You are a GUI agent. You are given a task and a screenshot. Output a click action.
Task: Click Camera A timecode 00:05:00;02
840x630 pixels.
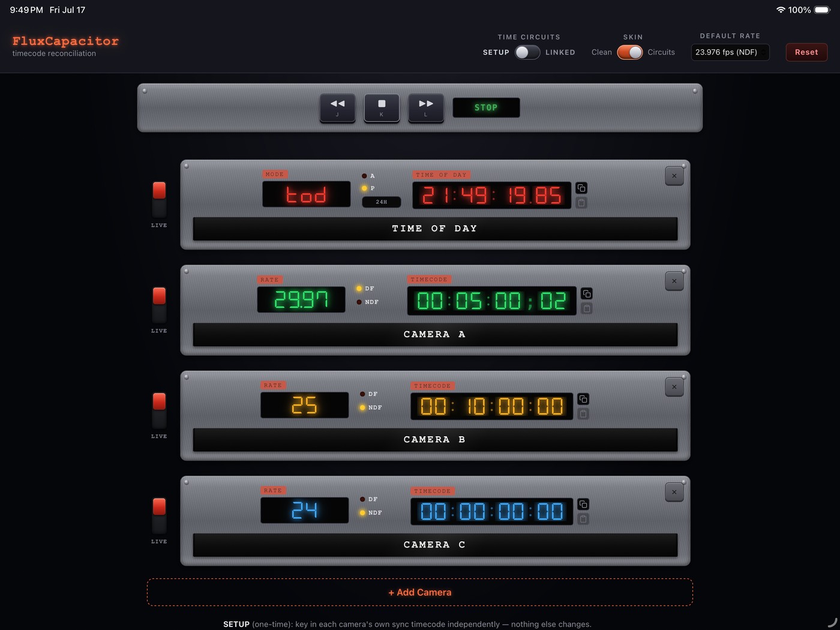[492, 301]
